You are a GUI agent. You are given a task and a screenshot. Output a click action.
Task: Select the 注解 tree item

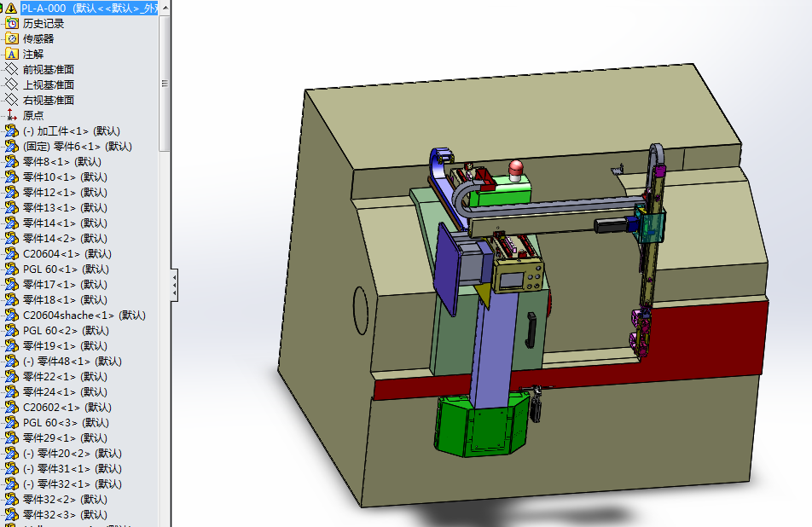(x=33, y=54)
